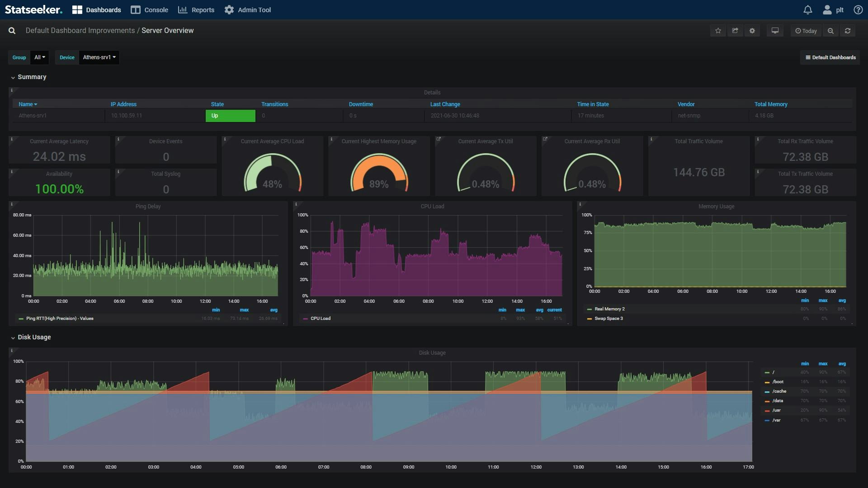Star this dashboard as favorite
Screen dimensions: 868x488
718,31
